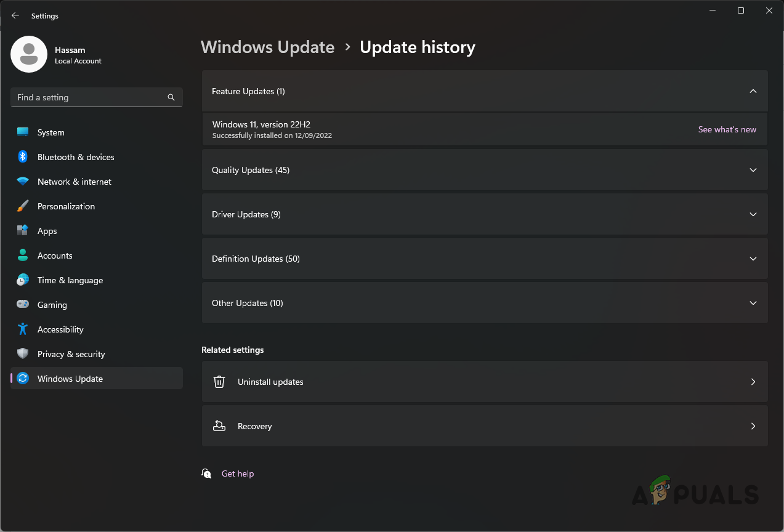
Task: Expand the Definition Updates section
Action: pyautogui.click(x=753, y=259)
